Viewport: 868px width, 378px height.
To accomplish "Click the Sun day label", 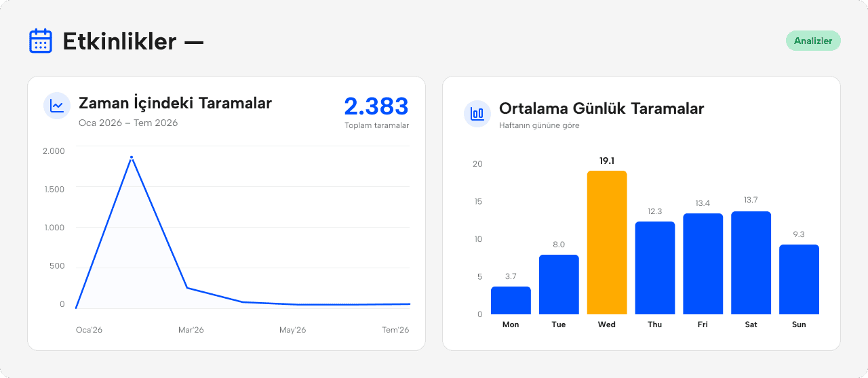I will 800,324.
